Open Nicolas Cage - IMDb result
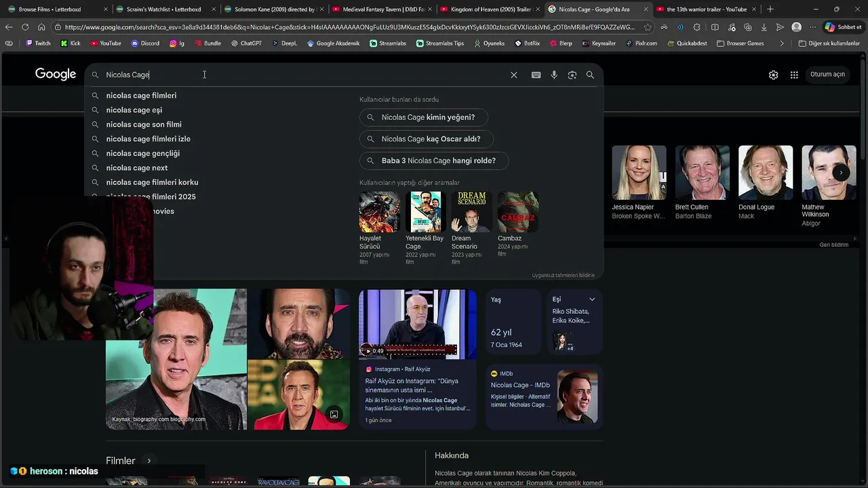This screenshot has width=868, height=488. (x=520, y=385)
